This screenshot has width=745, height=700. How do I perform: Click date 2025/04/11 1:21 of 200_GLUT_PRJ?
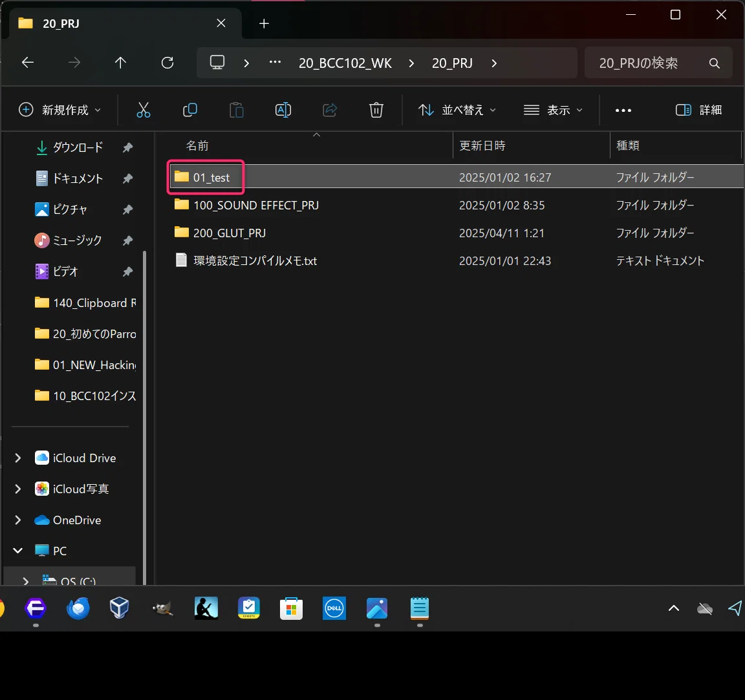pos(501,233)
